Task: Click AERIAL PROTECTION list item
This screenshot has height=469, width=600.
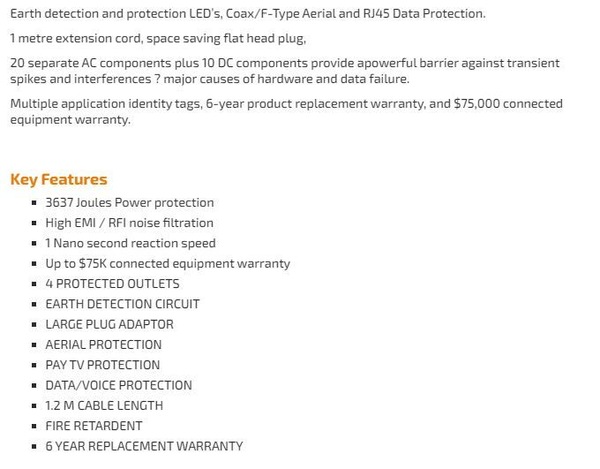Action: point(103,344)
